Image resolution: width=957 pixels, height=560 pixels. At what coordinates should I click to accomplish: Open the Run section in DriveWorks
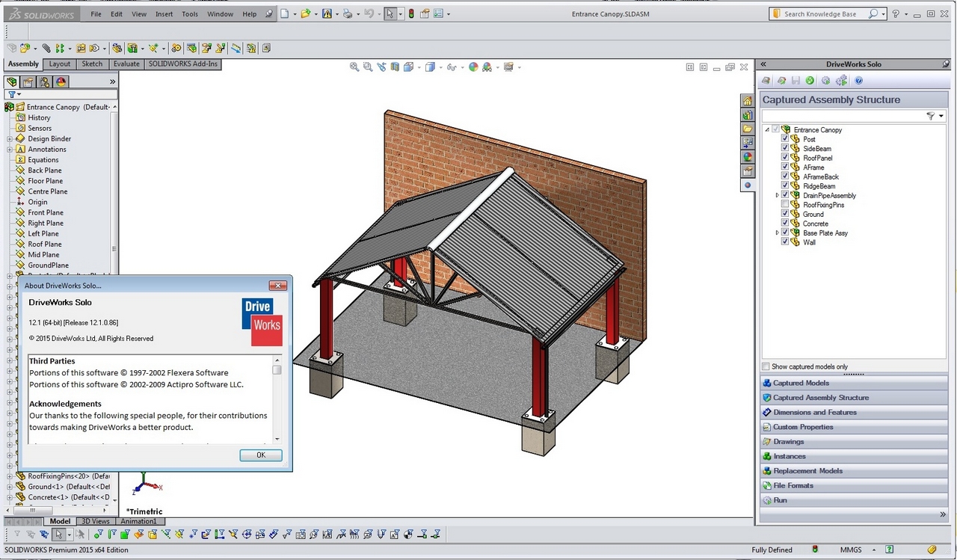pos(853,500)
